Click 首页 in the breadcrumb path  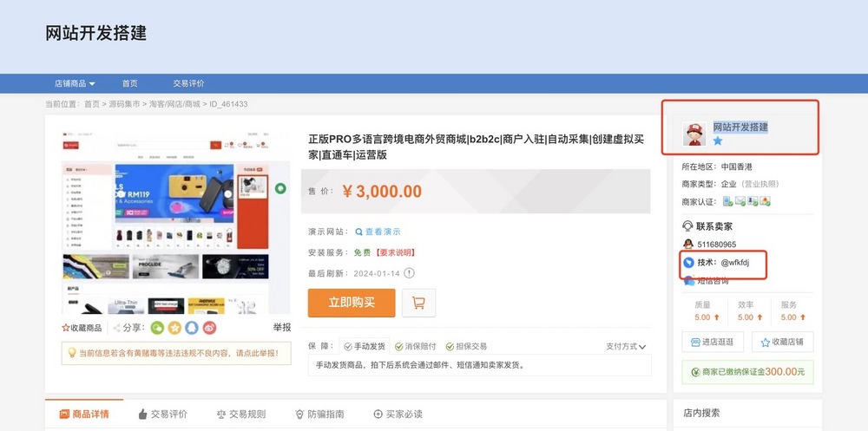(x=92, y=104)
